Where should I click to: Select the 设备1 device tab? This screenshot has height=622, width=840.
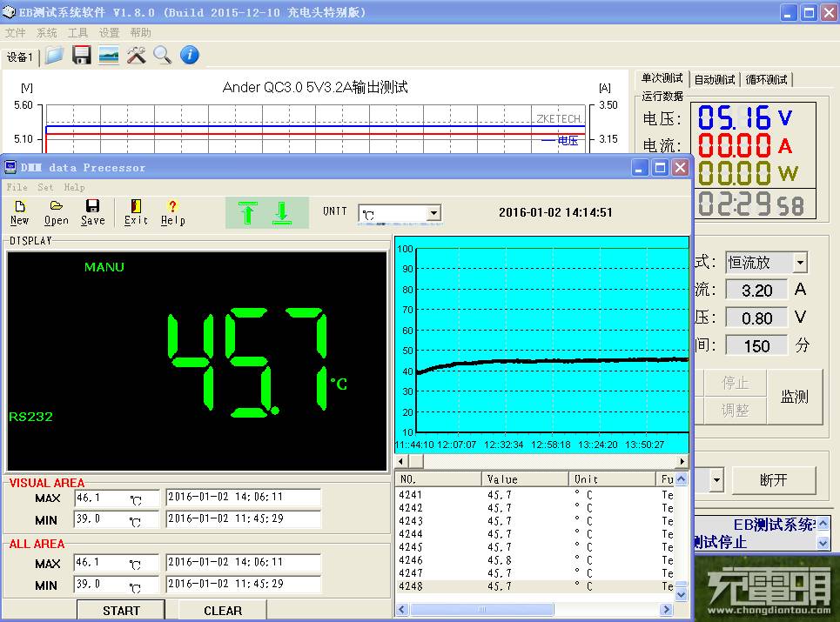(20, 57)
